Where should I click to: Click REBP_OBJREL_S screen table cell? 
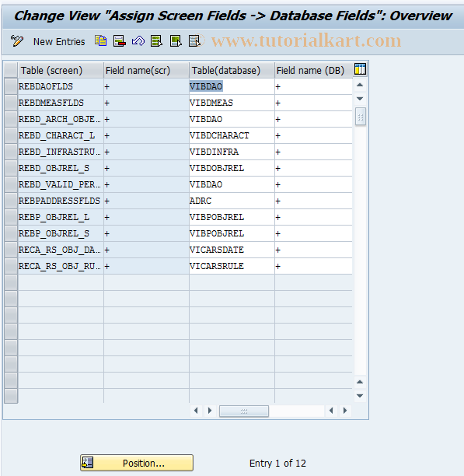coord(61,234)
